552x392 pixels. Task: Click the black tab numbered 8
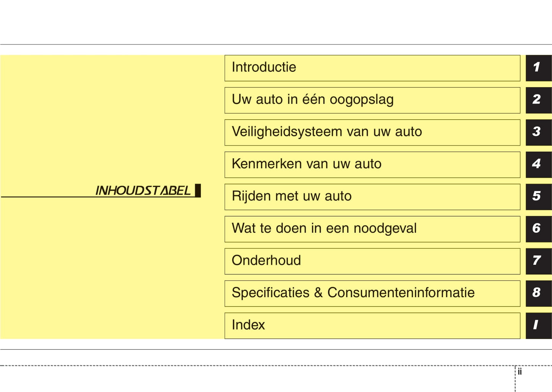tap(538, 293)
